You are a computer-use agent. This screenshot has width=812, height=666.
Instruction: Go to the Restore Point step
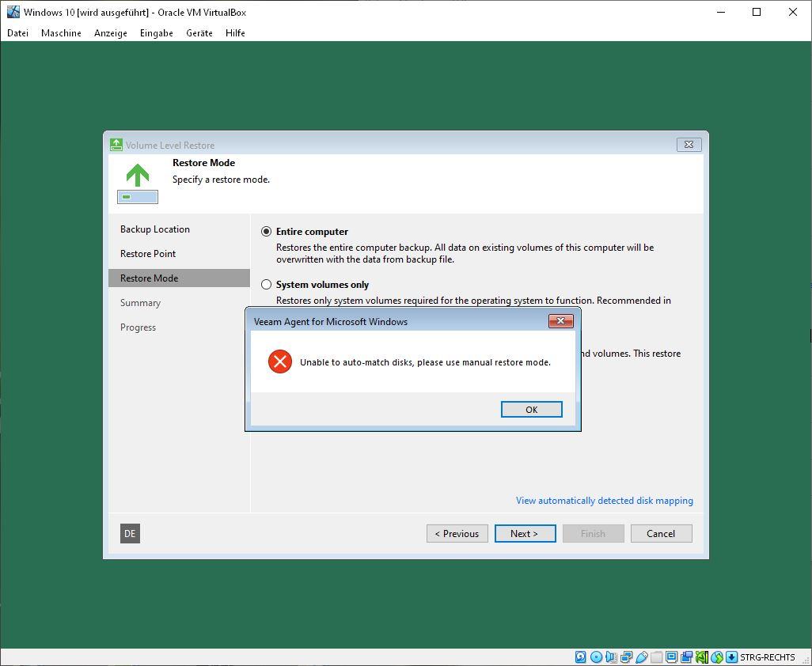click(147, 254)
